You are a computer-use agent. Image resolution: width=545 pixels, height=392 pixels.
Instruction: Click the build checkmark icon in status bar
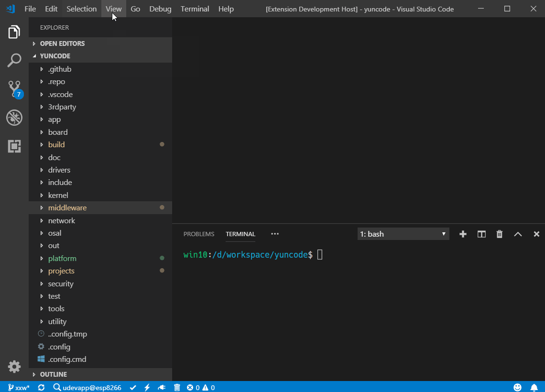click(x=133, y=388)
